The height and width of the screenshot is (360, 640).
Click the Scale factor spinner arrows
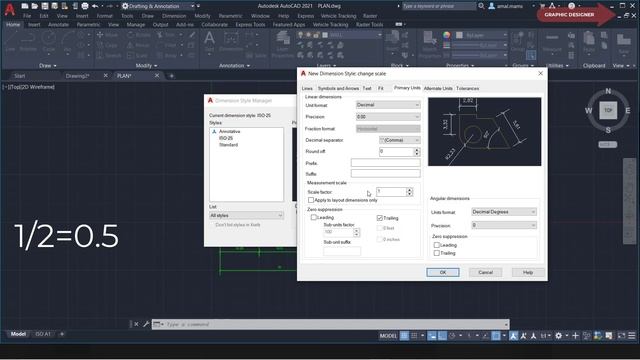[x=409, y=191]
